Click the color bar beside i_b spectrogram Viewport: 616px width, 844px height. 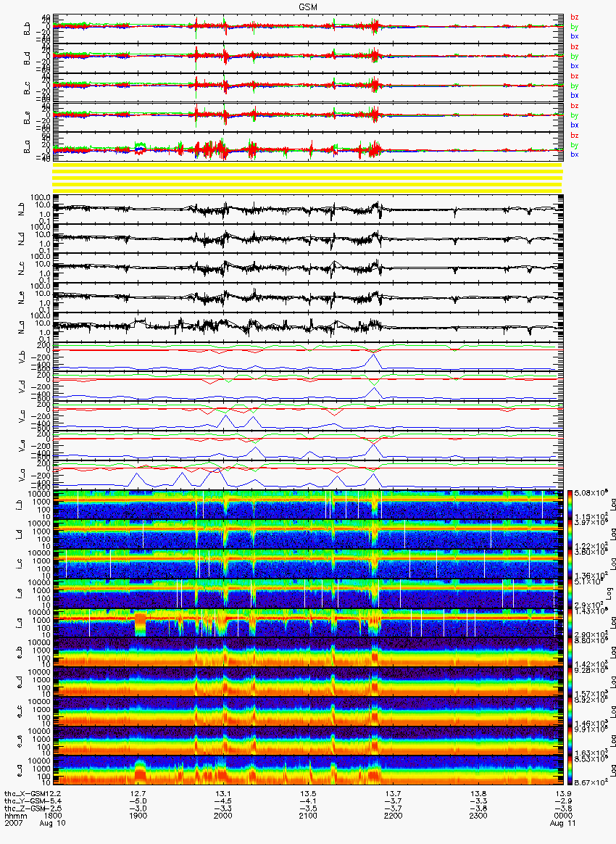click(570, 505)
